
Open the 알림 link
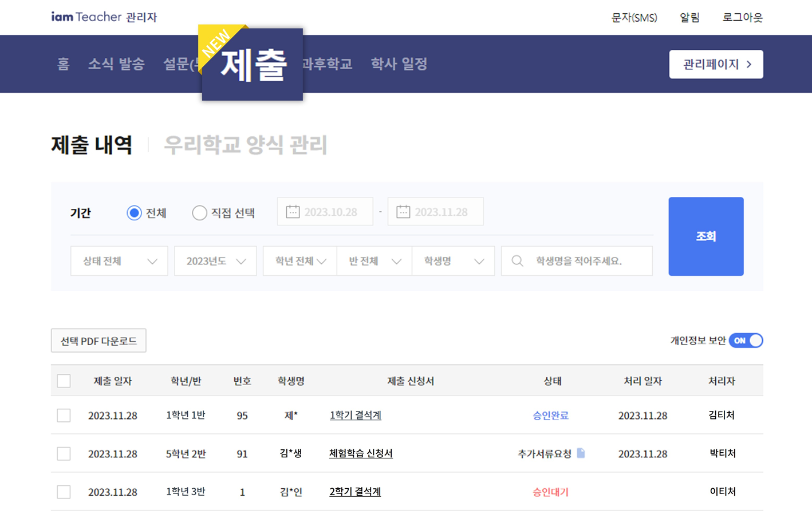click(x=689, y=18)
